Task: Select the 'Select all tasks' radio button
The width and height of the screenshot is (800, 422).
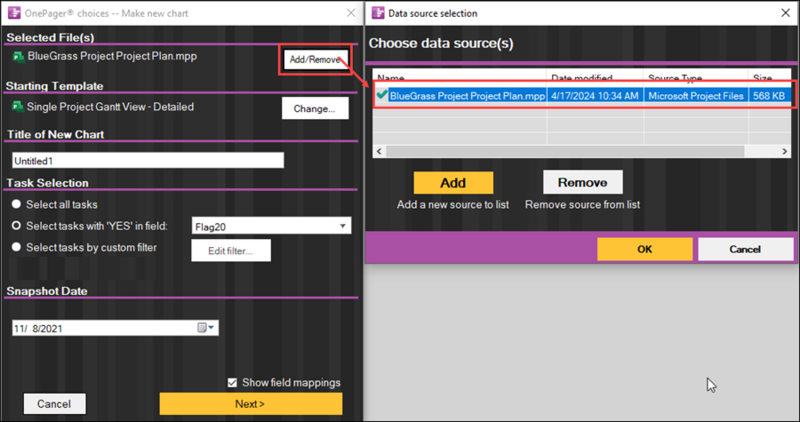Action: pyautogui.click(x=16, y=204)
